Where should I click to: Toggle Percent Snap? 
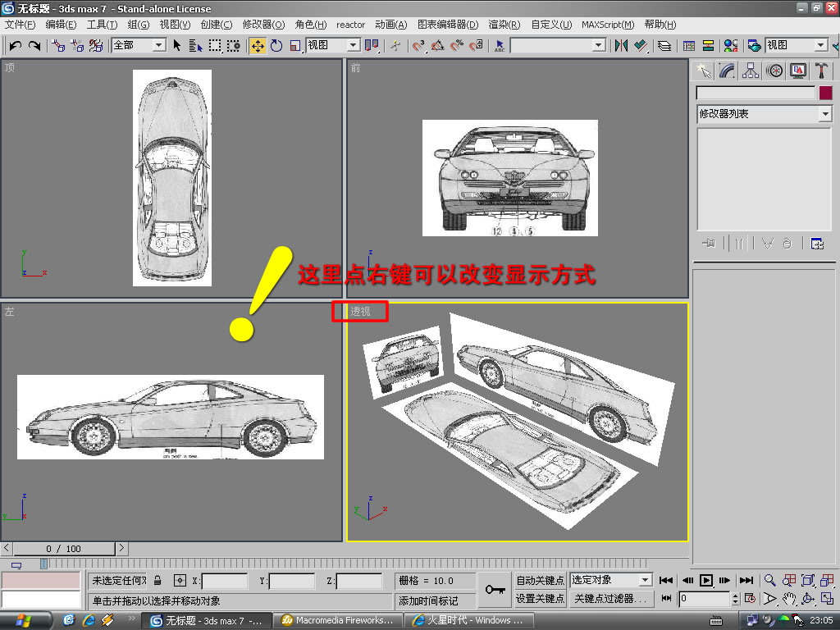pyautogui.click(x=456, y=46)
